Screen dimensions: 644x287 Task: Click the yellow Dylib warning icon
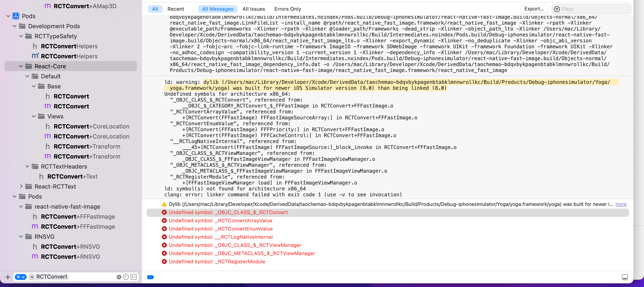click(164, 204)
